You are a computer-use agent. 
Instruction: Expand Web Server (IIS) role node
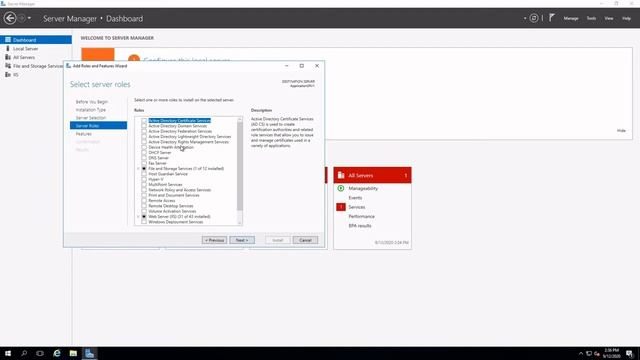(x=138, y=217)
